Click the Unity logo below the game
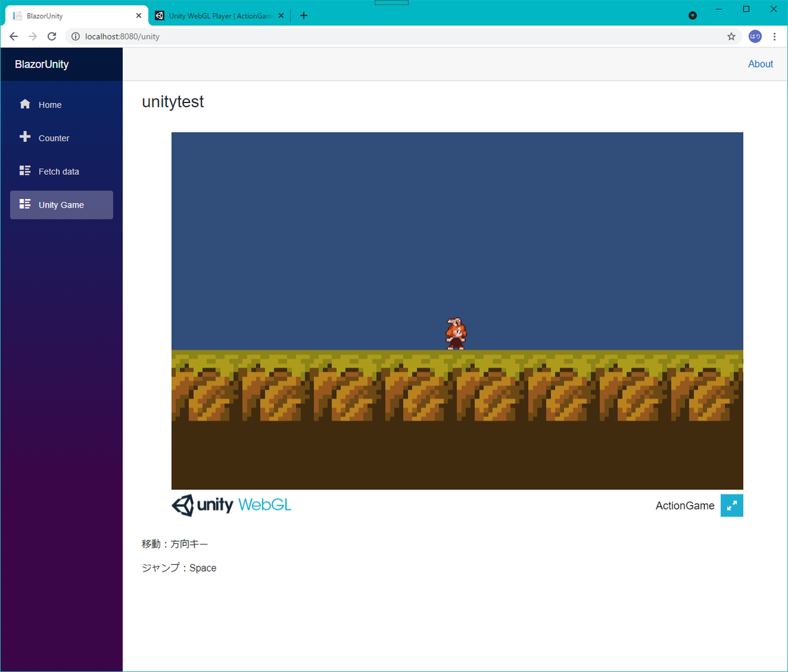The width and height of the screenshot is (788, 672). pos(184,505)
